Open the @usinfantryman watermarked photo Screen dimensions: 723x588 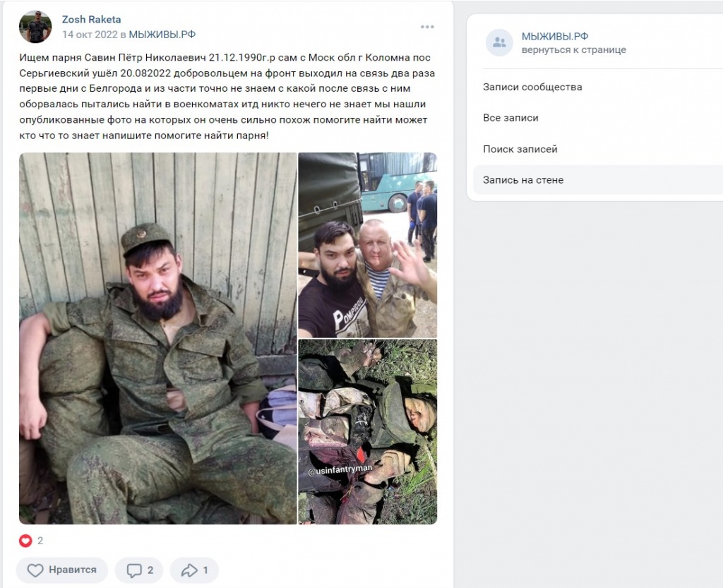[367, 432]
